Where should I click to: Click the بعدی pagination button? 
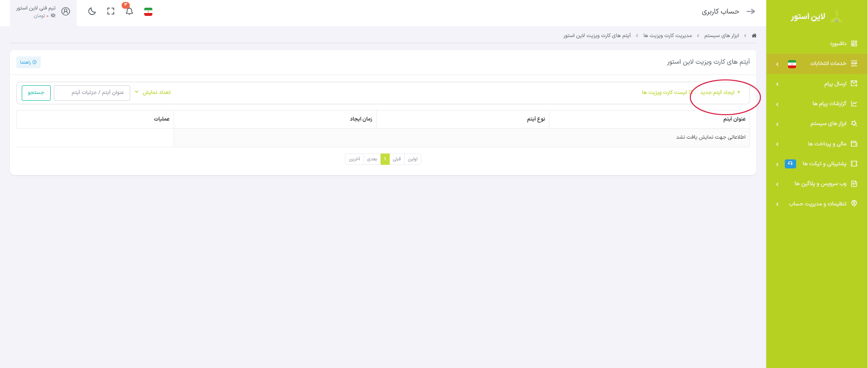pos(372,159)
